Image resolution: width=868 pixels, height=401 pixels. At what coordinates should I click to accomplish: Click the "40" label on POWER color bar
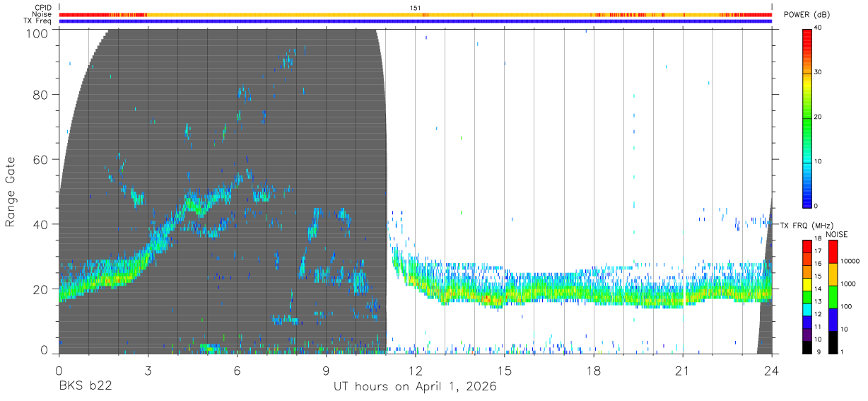point(817,28)
